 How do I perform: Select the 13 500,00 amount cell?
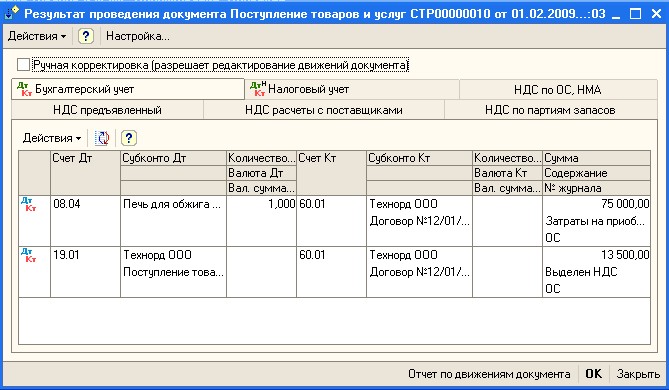pos(596,255)
